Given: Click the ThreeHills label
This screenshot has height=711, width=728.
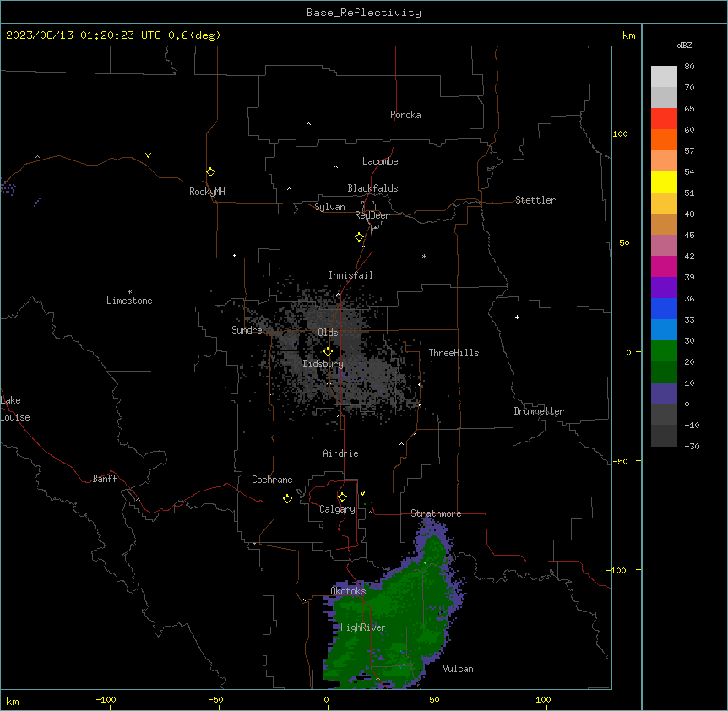Looking at the screenshot, I should [x=454, y=353].
